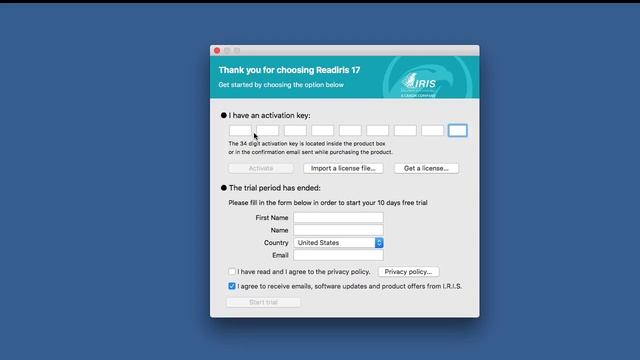
Task: Click the 'Thank you for choosing Readiris 17' heading
Action: click(289, 70)
